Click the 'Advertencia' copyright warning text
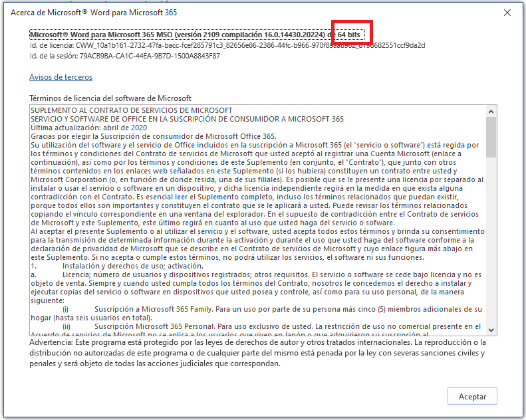 257,353
